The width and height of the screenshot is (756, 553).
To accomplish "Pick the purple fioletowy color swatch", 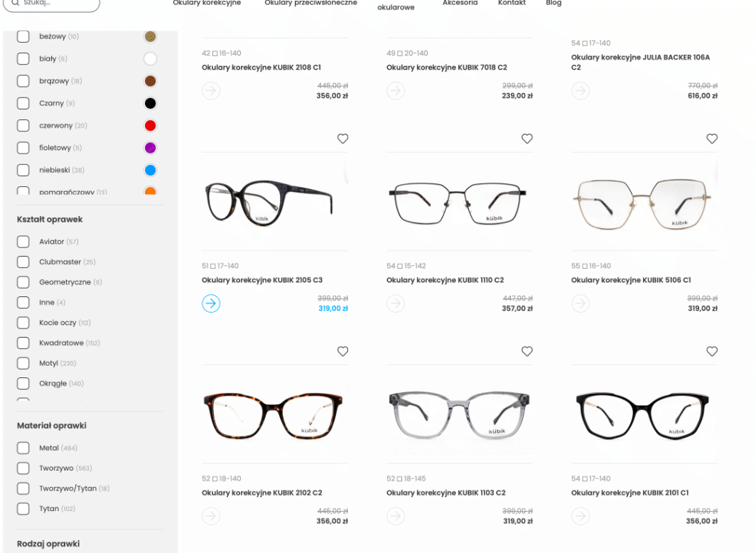I will pyautogui.click(x=150, y=148).
